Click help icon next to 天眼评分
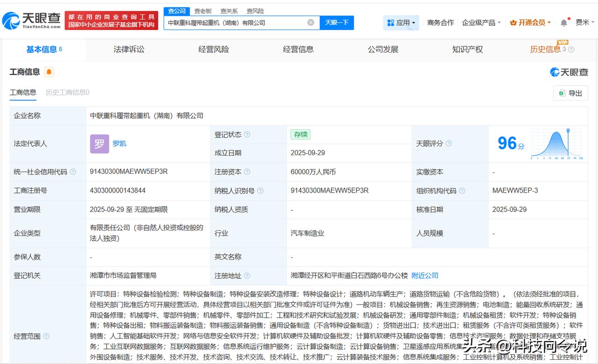The width and height of the screenshot is (598, 364). pyautogui.click(x=448, y=143)
